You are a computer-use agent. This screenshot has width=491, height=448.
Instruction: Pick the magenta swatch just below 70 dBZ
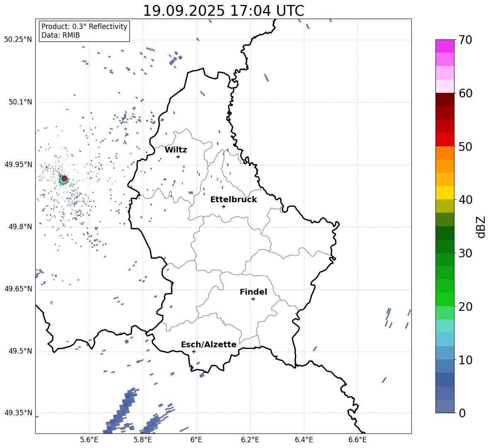click(x=445, y=46)
